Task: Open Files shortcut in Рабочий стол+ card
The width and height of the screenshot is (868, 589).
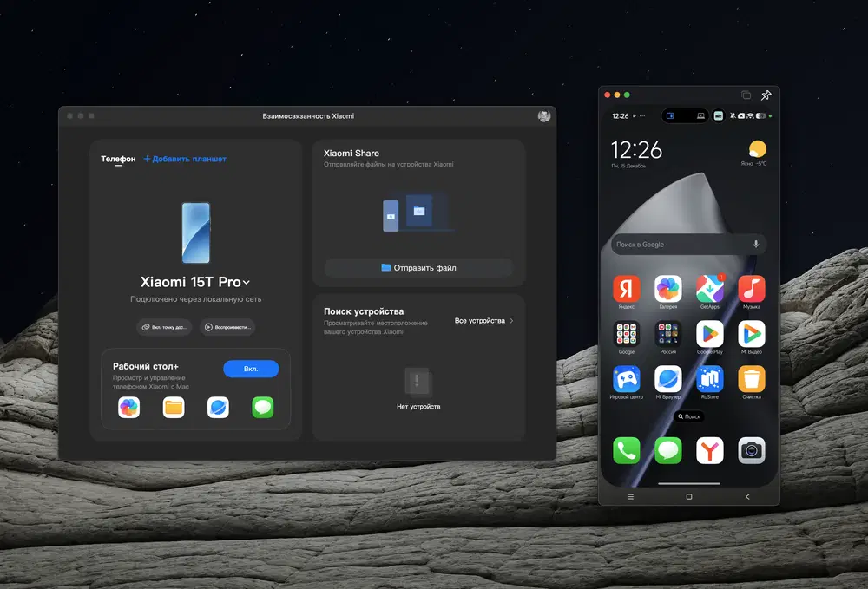Action: tap(174, 408)
